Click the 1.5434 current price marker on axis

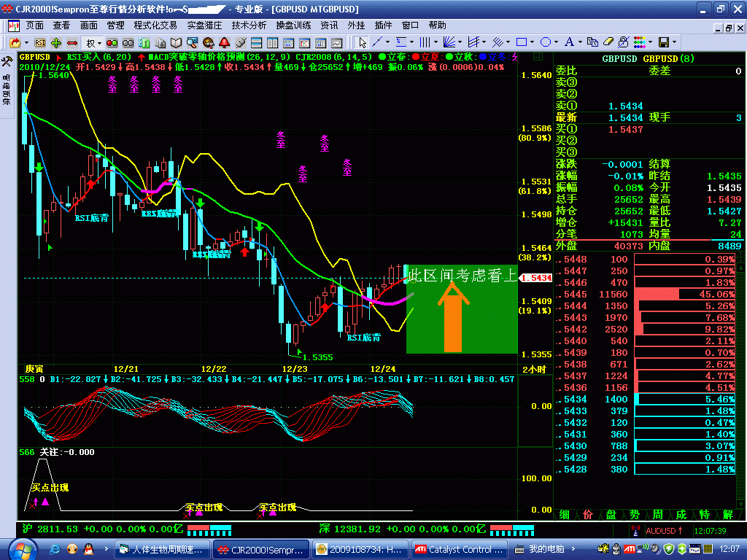tap(535, 278)
